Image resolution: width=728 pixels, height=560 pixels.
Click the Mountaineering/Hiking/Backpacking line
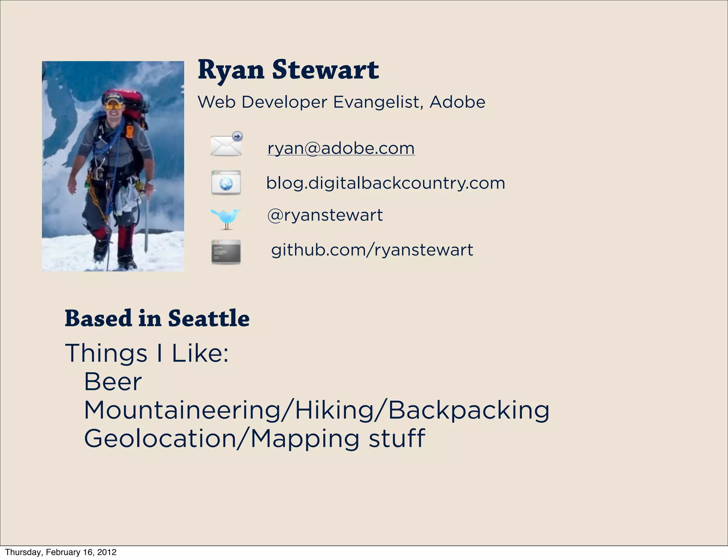tap(316, 410)
